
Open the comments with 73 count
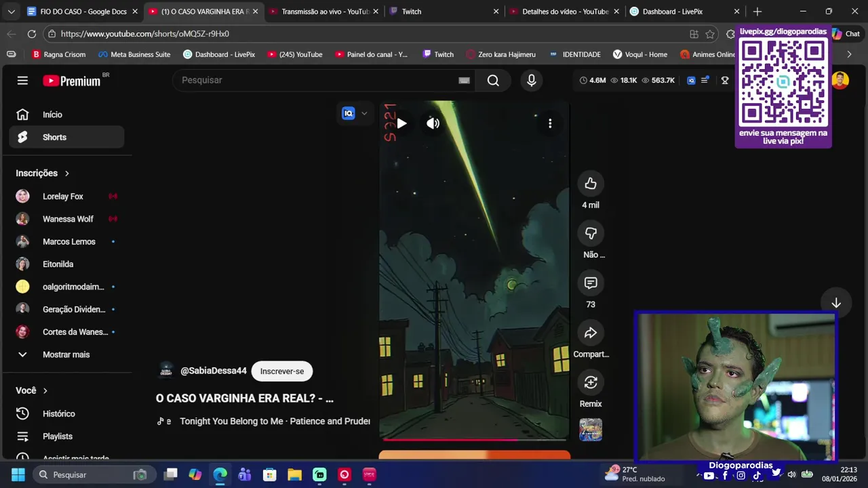[x=591, y=283]
